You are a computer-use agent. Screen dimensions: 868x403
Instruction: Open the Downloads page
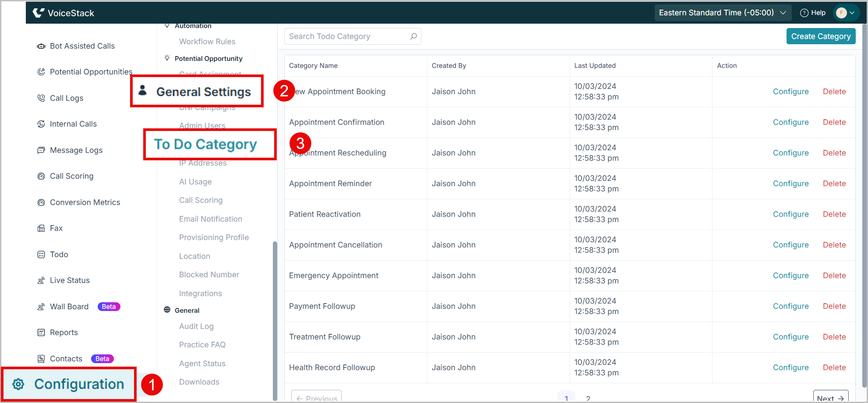(199, 382)
